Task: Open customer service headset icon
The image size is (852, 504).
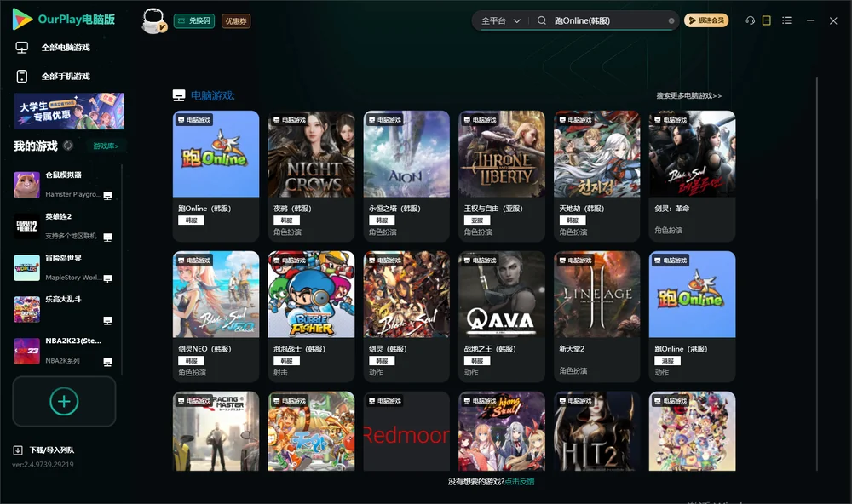Action: (x=751, y=20)
